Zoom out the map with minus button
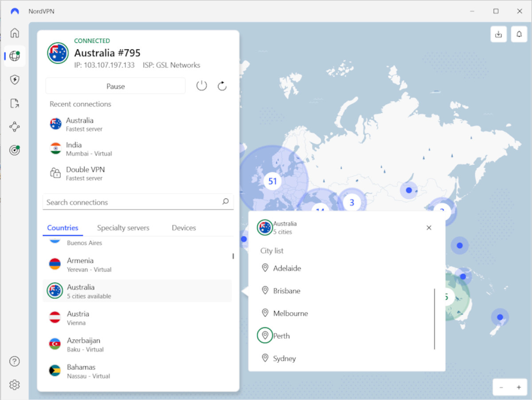Viewport: 532px width, 400px height. click(x=501, y=387)
